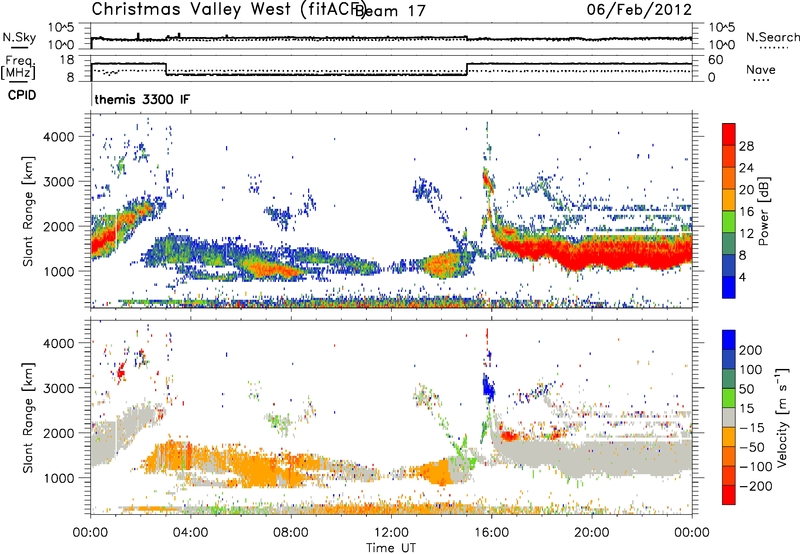Click the 'Beam 17' label
The image size is (800, 554).
pyautogui.click(x=390, y=11)
